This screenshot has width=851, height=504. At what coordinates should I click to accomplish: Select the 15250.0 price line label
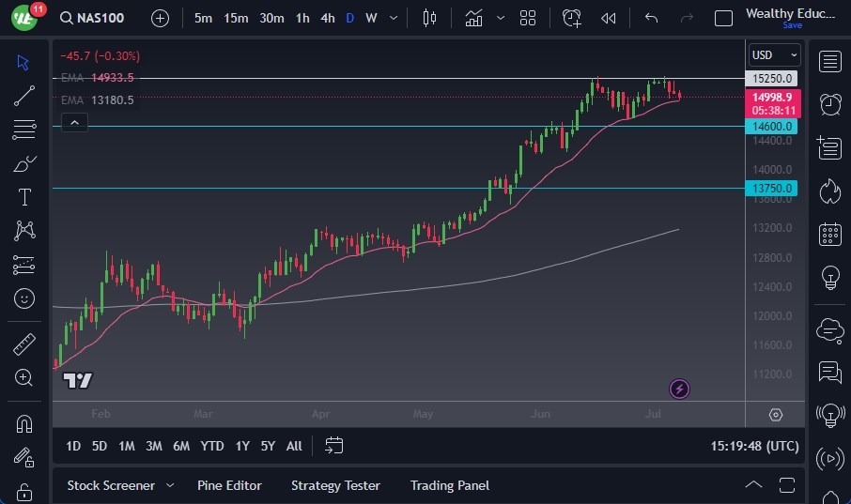tap(771, 78)
